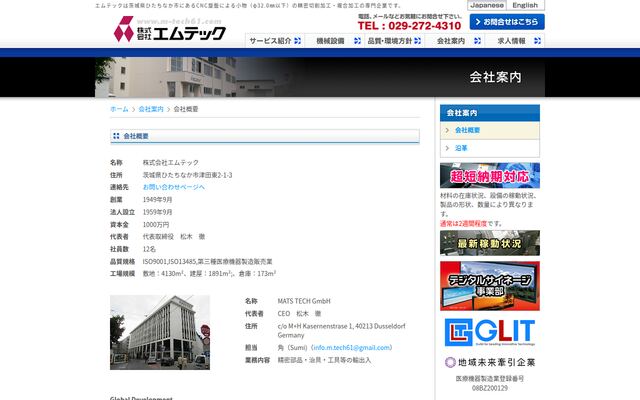Open the info.m.tech61@gmail.com email link

point(352,348)
